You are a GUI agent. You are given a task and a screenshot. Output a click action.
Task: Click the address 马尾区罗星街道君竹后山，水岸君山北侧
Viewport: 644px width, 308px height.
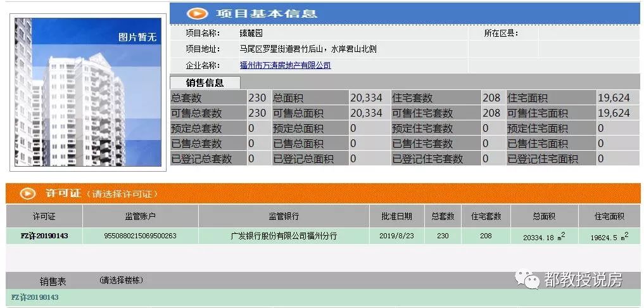[x=308, y=49]
